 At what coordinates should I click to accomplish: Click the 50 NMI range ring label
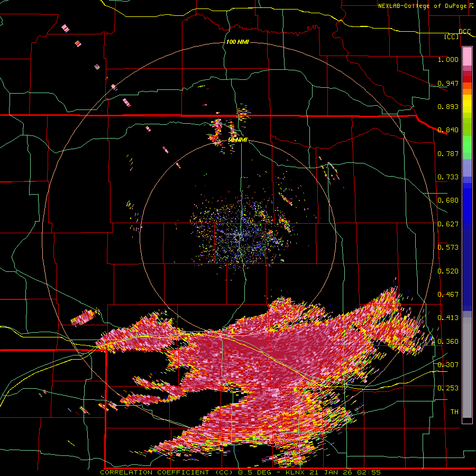[237, 140]
